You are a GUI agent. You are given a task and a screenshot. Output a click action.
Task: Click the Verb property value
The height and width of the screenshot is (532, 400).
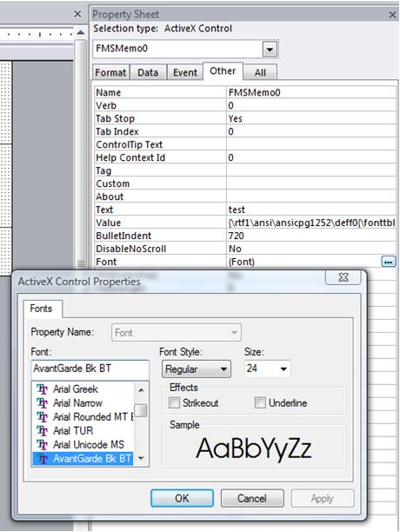click(311, 105)
